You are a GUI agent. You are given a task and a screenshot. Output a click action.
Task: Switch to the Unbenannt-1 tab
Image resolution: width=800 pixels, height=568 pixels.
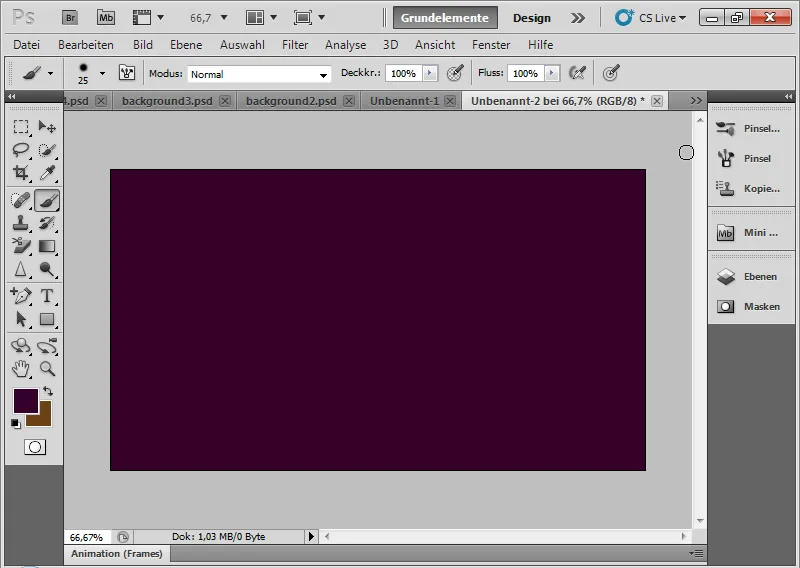click(404, 101)
